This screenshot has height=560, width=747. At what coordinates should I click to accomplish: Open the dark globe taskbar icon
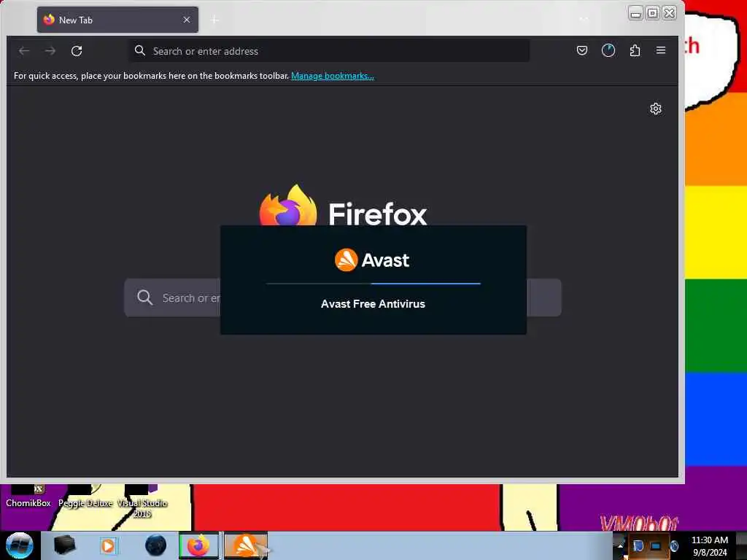(x=156, y=545)
